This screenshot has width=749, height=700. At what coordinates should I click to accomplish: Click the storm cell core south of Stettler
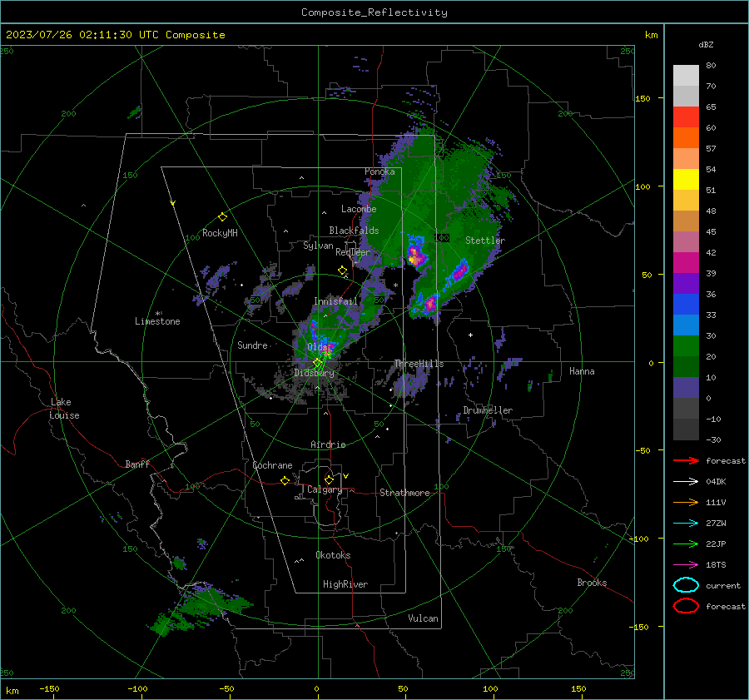tap(460, 271)
